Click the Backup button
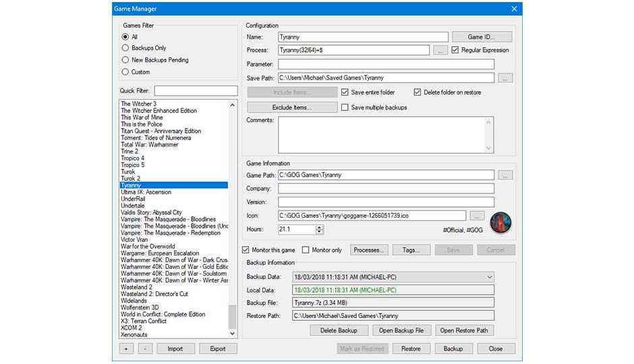The image size is (634, 364). click(453, 348)
